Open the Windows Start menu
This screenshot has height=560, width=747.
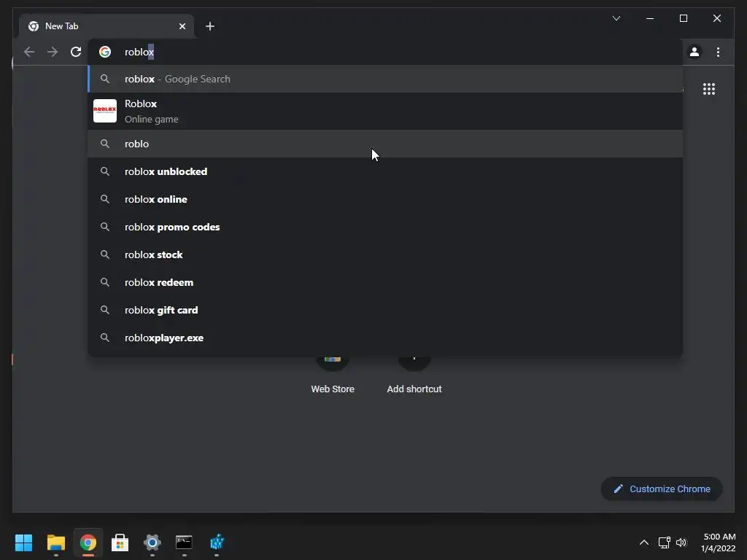(23, 542)
